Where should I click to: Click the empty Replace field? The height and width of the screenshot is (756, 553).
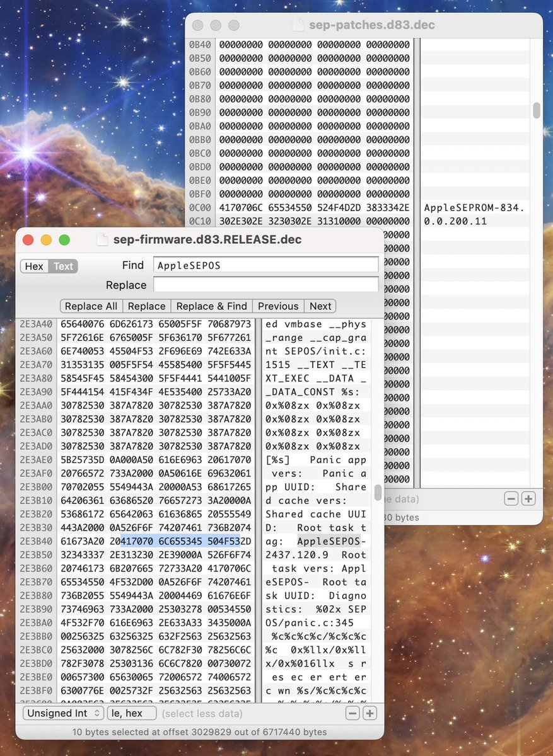[265, 285]
